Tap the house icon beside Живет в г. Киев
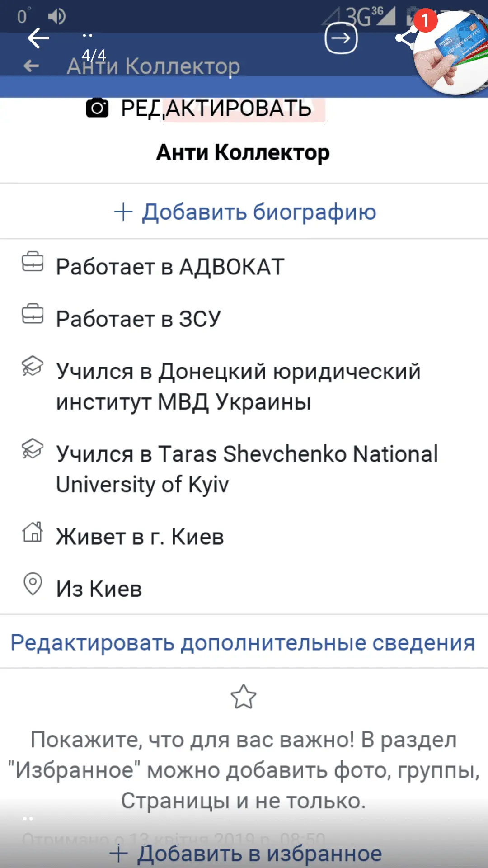The width and height of the screenshot is (488, 868). click(33, 532)
